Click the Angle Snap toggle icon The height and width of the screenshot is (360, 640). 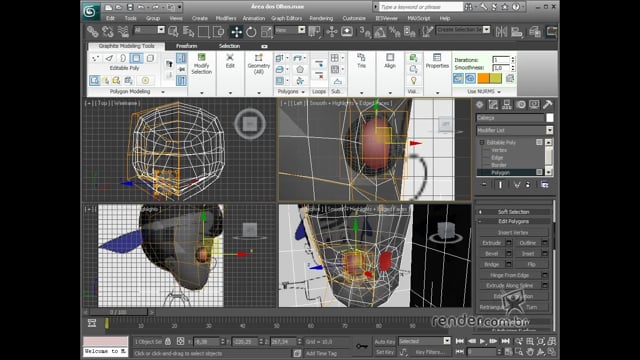coord(380,31)
